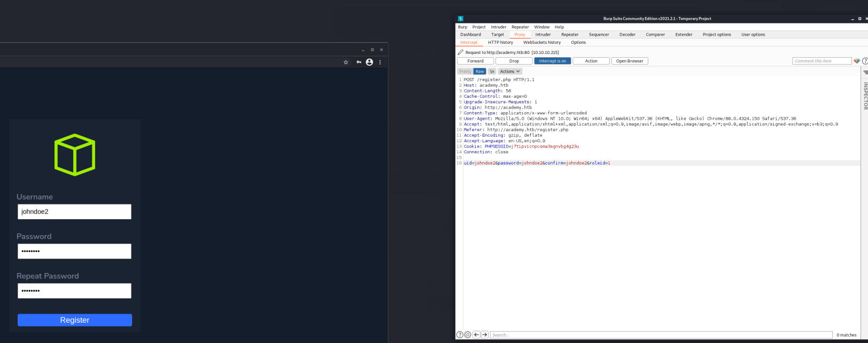The height and width of the screenshot is (343, 868).
Task: Open the browser three-dot menu
Action: [380, 63]
